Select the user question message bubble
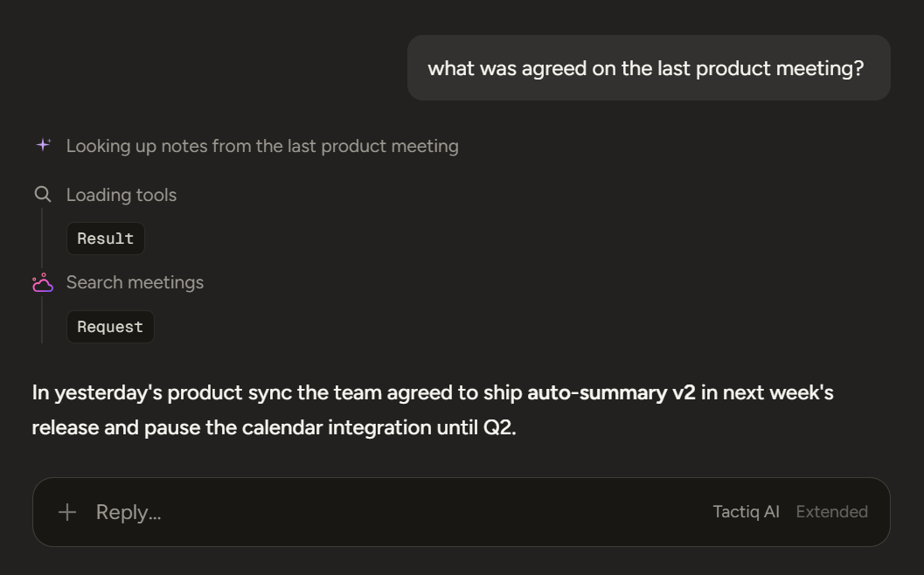 (649, 68)
